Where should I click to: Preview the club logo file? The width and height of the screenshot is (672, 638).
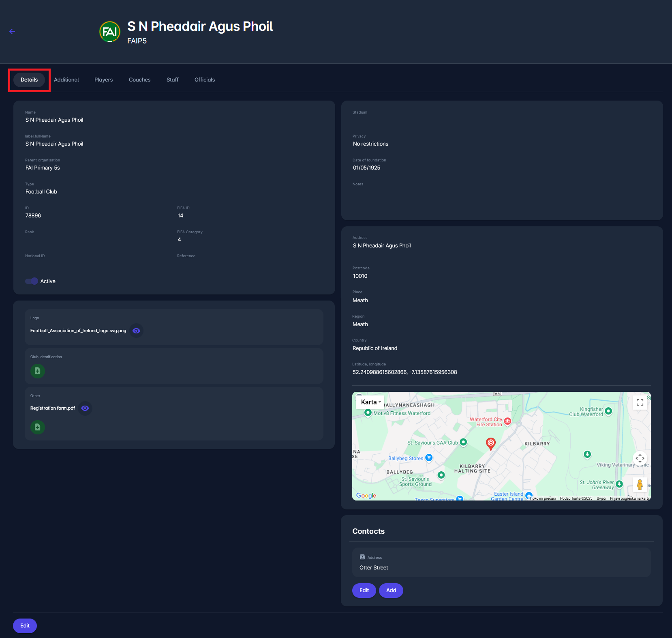point(137,331)
